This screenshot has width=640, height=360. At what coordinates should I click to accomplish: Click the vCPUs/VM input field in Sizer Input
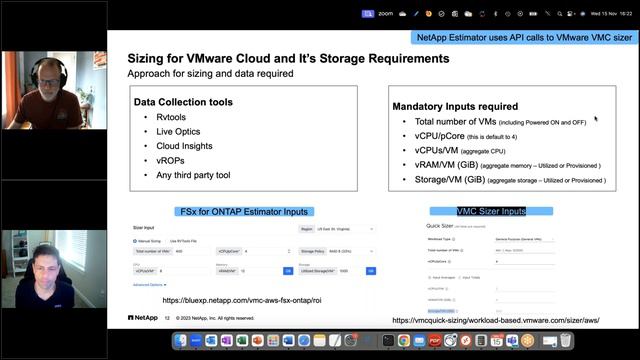(172, 271)
